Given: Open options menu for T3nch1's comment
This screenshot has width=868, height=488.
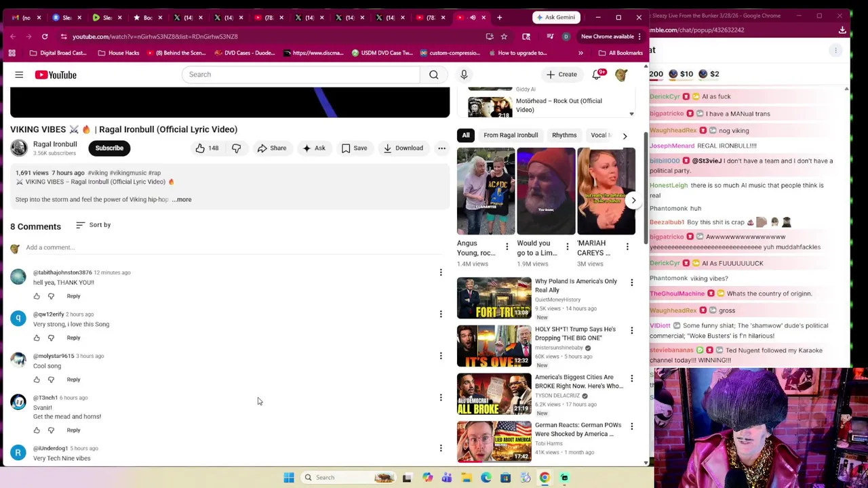Looking at the screenshot, I should [441, 398].
